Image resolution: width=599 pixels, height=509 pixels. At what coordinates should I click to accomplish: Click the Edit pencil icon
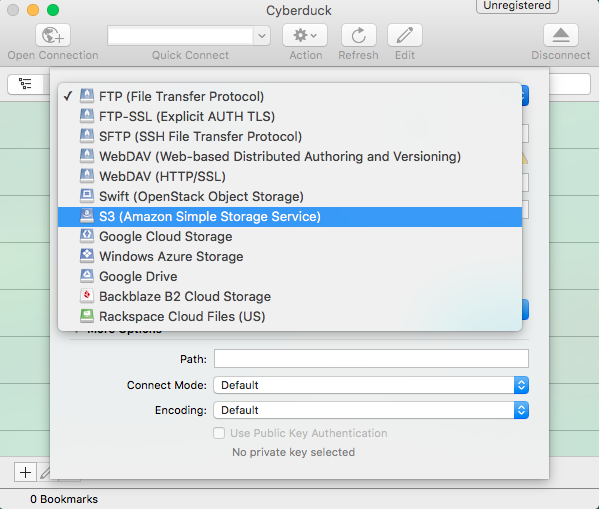coord(405,35)
